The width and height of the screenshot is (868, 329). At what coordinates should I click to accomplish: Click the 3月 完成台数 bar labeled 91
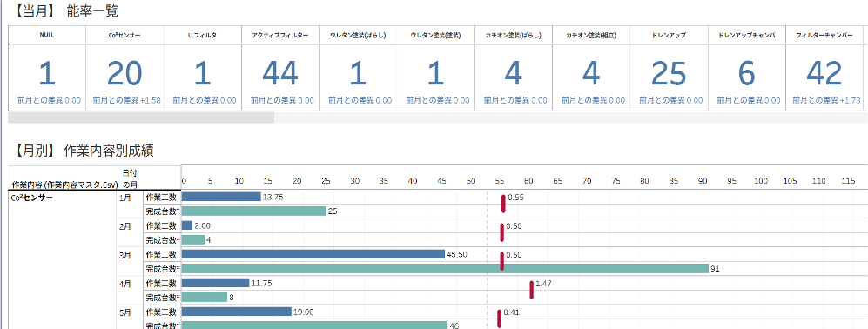445,269
